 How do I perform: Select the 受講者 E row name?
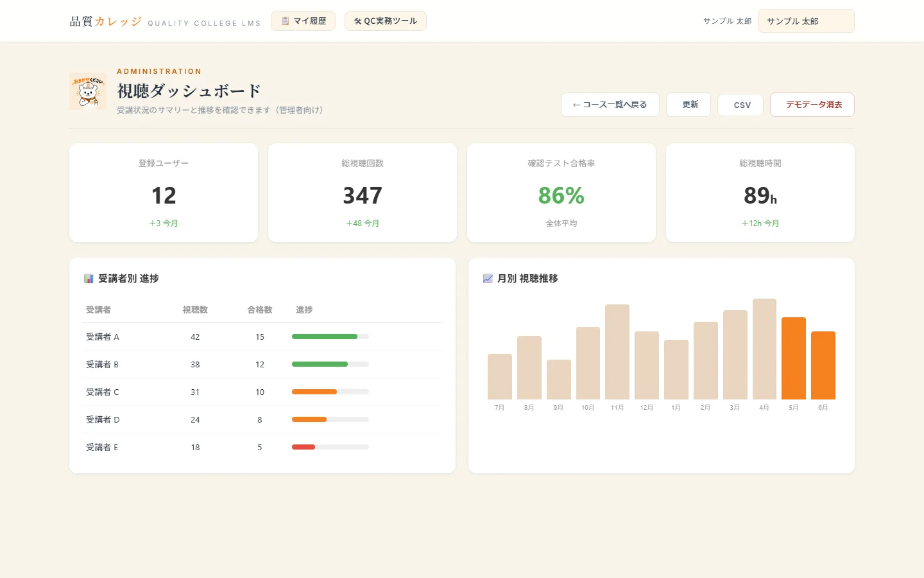click(102, 447)
